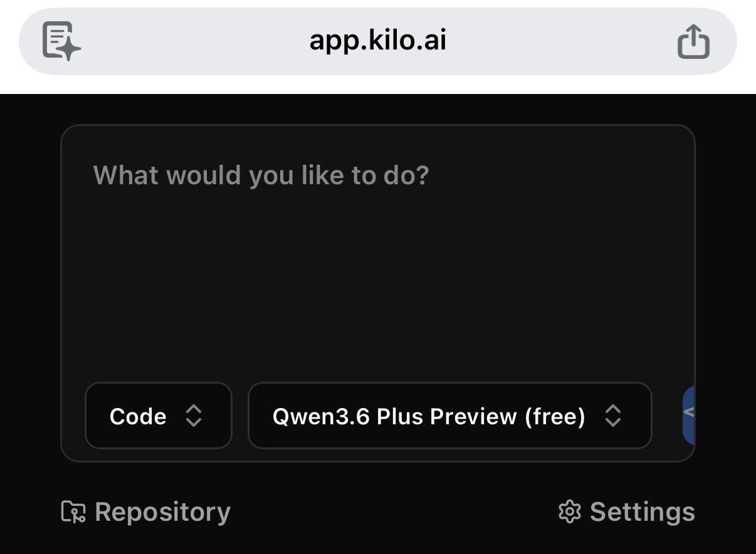Screen dimensions: 756x554
Task: Click the up-down chevrons beside Code
Action: [194, 416]
